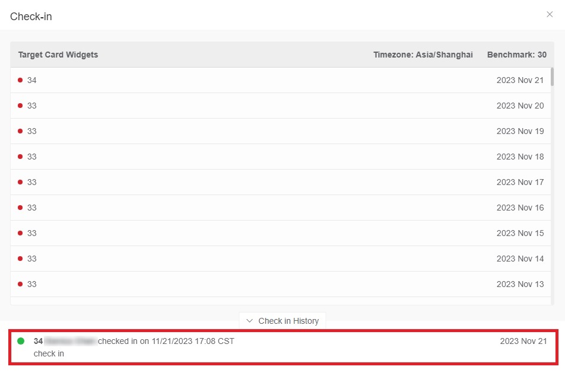Click the chevron beside Check in History
565x392 pixels.
pyautogui.click(x=250, y=321)
